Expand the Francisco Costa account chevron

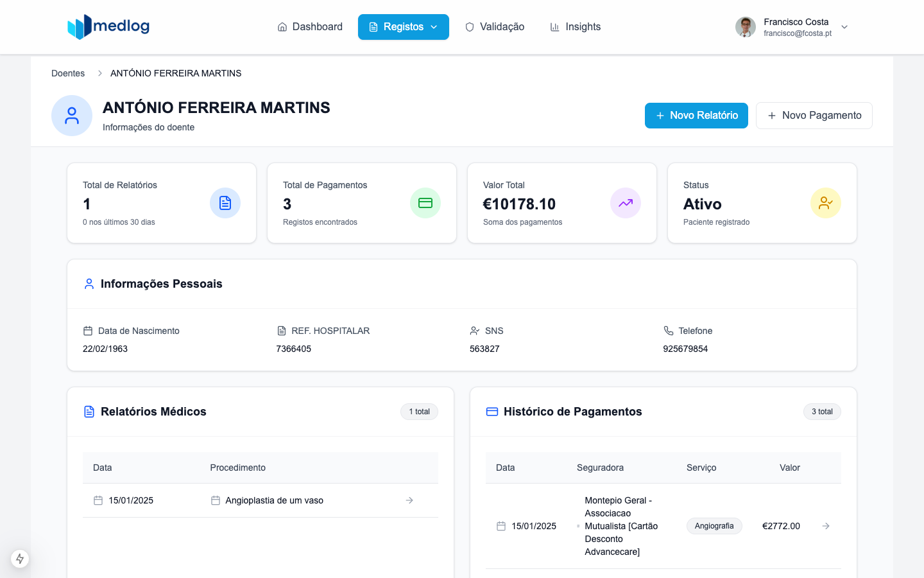[x=844, y=27]
